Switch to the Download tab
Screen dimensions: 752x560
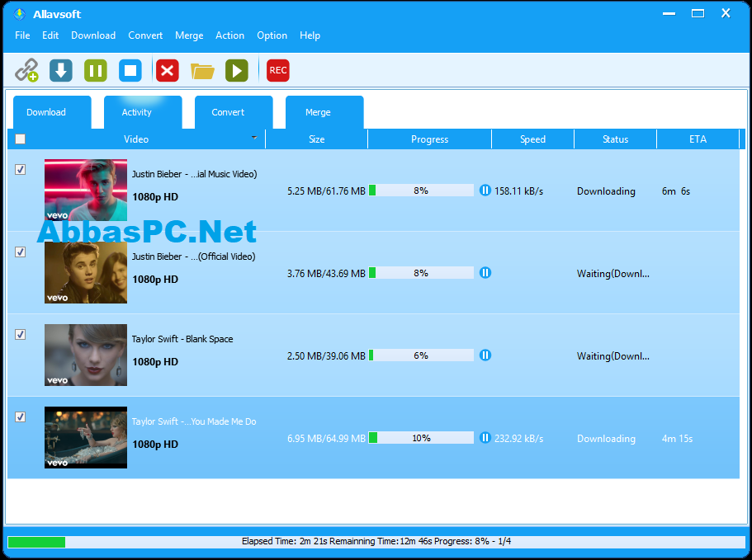(52, 112)
